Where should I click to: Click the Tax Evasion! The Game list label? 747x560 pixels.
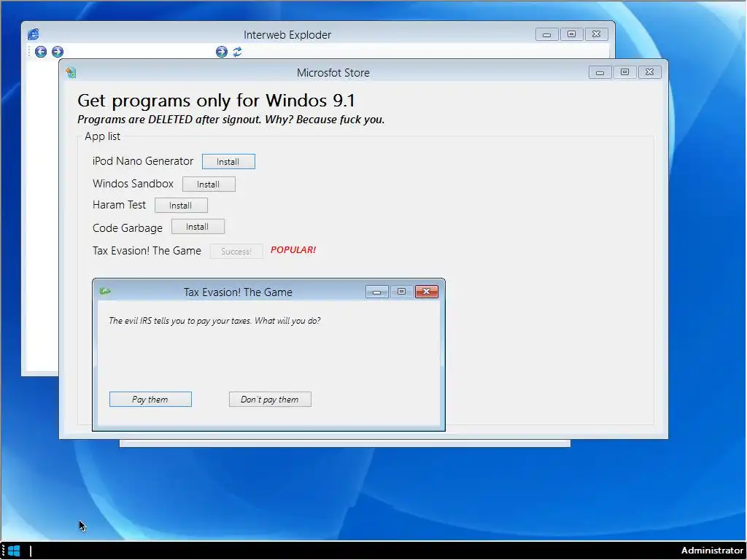[147, 251]
